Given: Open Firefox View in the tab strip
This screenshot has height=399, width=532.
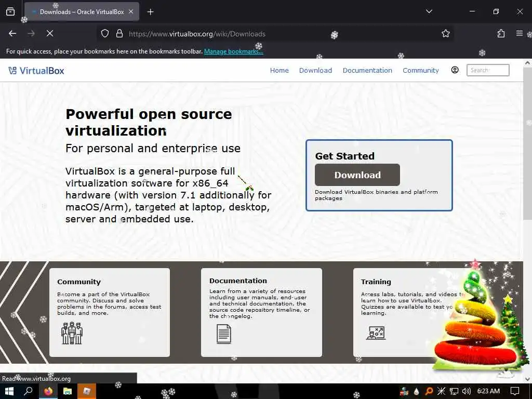Looking at the screenshot, I should [x=10, y=12].
